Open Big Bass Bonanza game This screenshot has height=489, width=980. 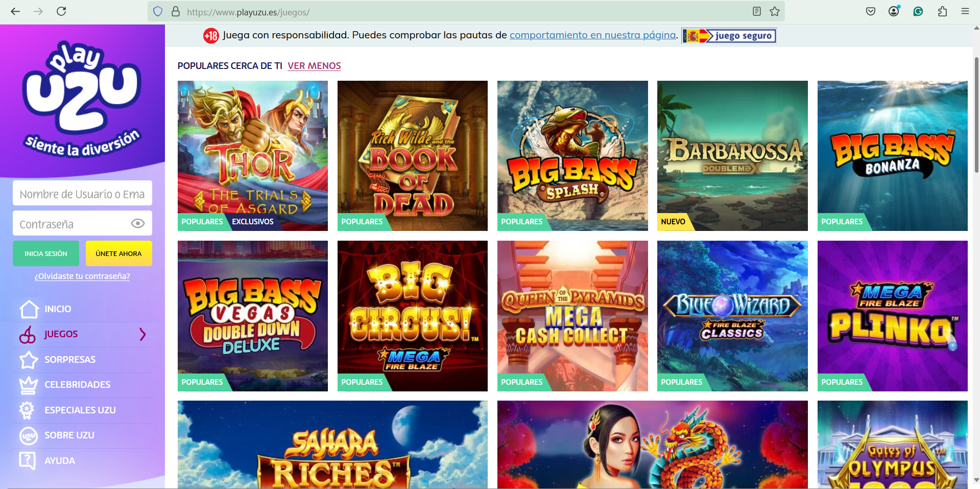point(893,156)
